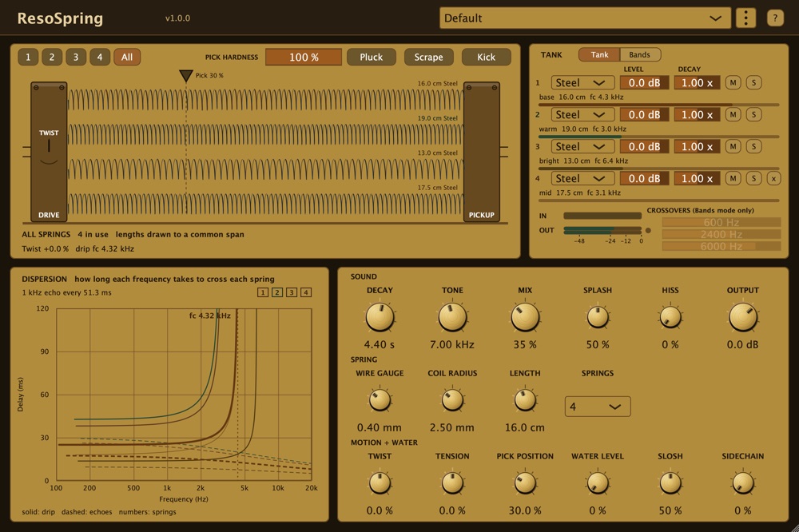Solo spring 1 with S button
799x532 pixels.
coord(753,82)
